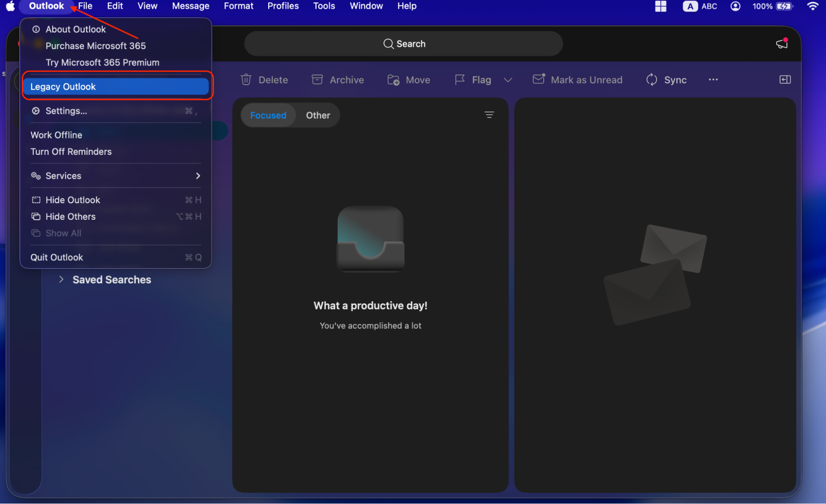Click the ABC input source icon
826x504 pixels.
pyautogui.click(x=690, y=6)
